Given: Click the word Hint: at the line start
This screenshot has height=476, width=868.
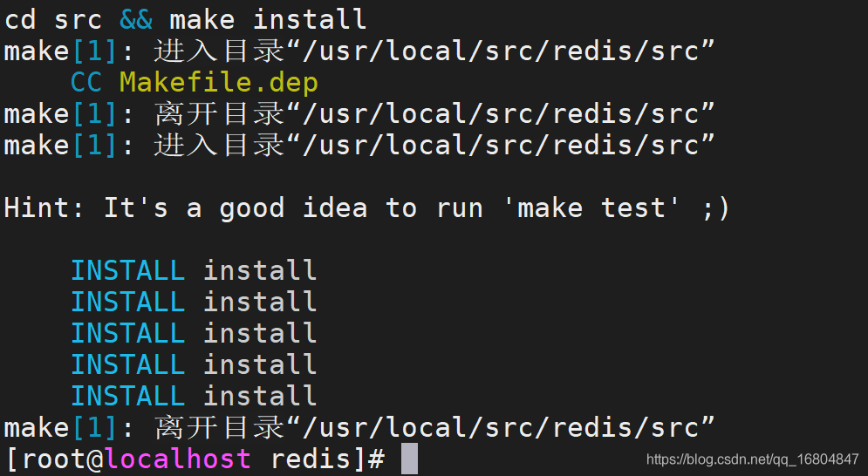Looking at the screenshot, I should (44, 208).
